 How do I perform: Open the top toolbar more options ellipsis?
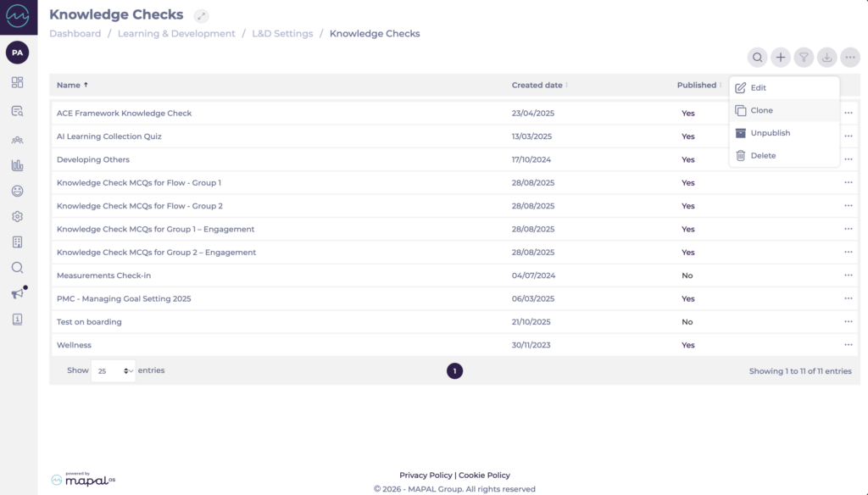850,58
